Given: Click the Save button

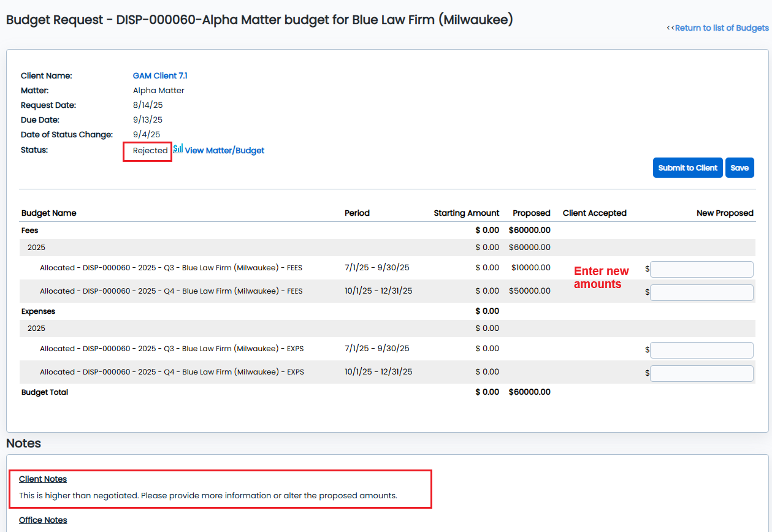Looking at the screenshot, I should (740, 168).
